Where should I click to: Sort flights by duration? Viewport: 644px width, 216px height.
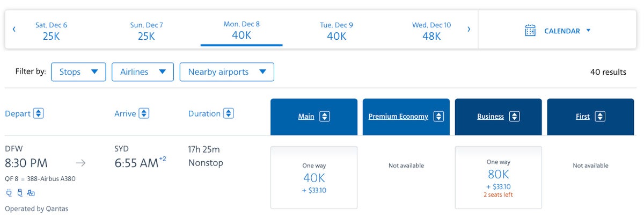pos(228,113)
